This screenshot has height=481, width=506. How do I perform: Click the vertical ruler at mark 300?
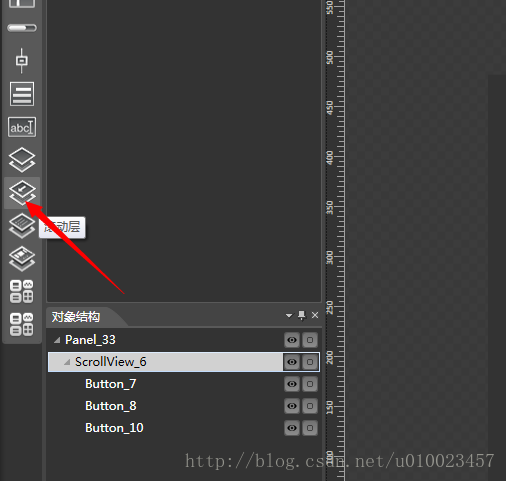point(335,257)
